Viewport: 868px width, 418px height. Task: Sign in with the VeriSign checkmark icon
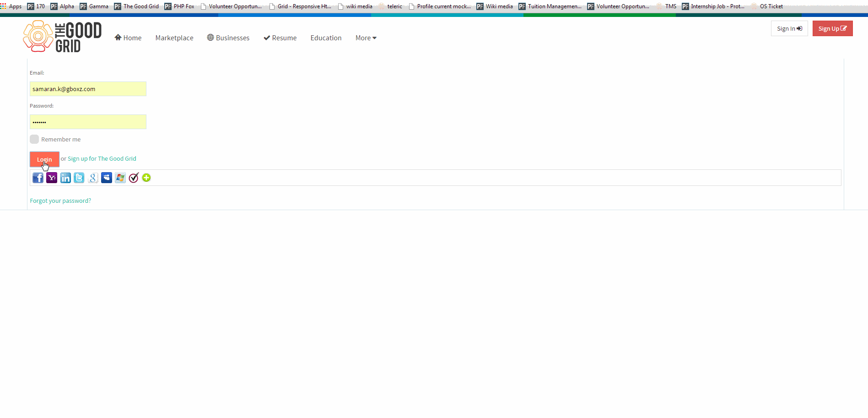(134, 178)
